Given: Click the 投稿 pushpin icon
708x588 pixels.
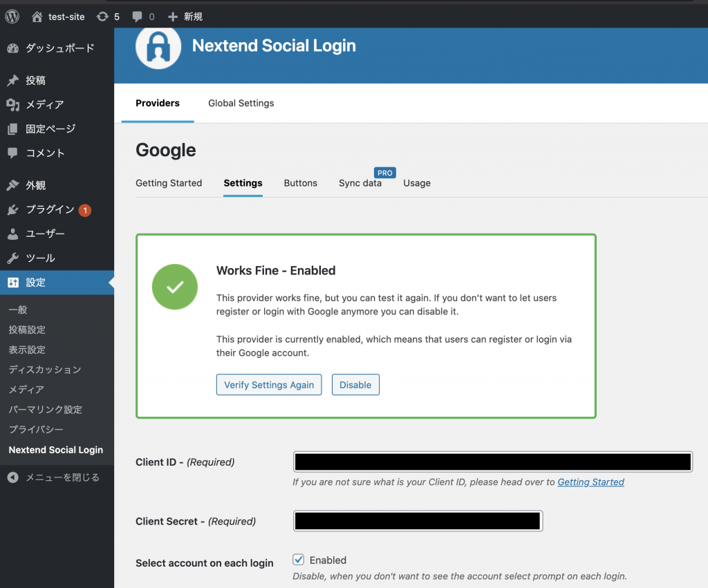Looking at the screenshot, I should [12, 80].
